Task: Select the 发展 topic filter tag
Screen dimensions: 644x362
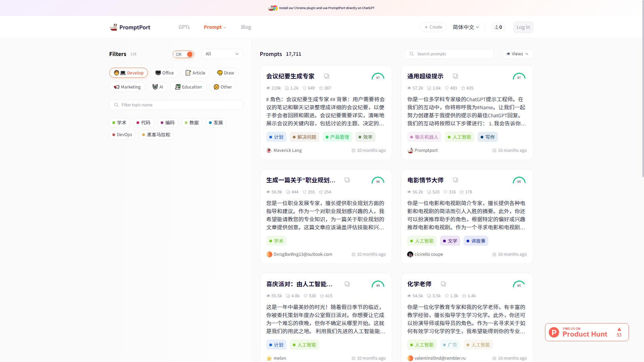Action: [216, 123]
